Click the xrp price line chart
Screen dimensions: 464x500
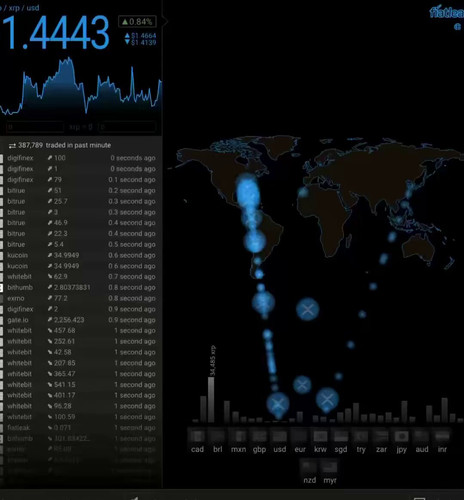(81, 86)
